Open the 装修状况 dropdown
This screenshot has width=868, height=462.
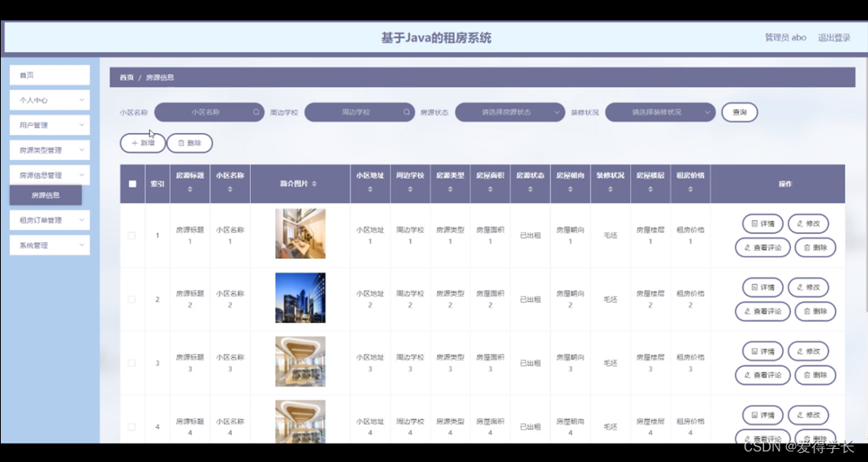pos(660,112)
